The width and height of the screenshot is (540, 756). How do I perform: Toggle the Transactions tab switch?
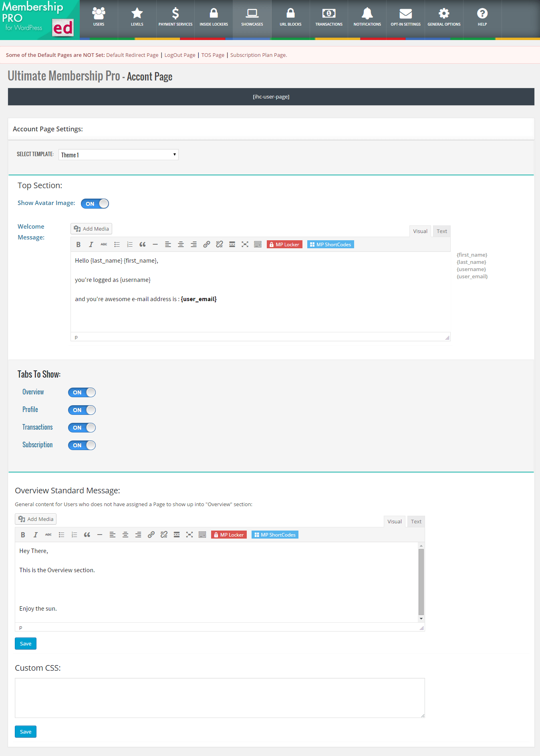click(82, 428)
